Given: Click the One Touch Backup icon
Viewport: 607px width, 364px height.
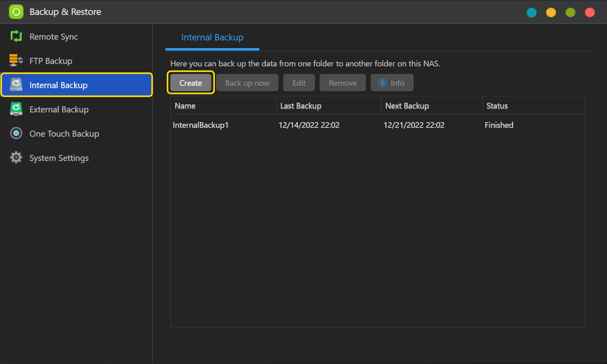Looking at the screenshot, I should [16, 133].
